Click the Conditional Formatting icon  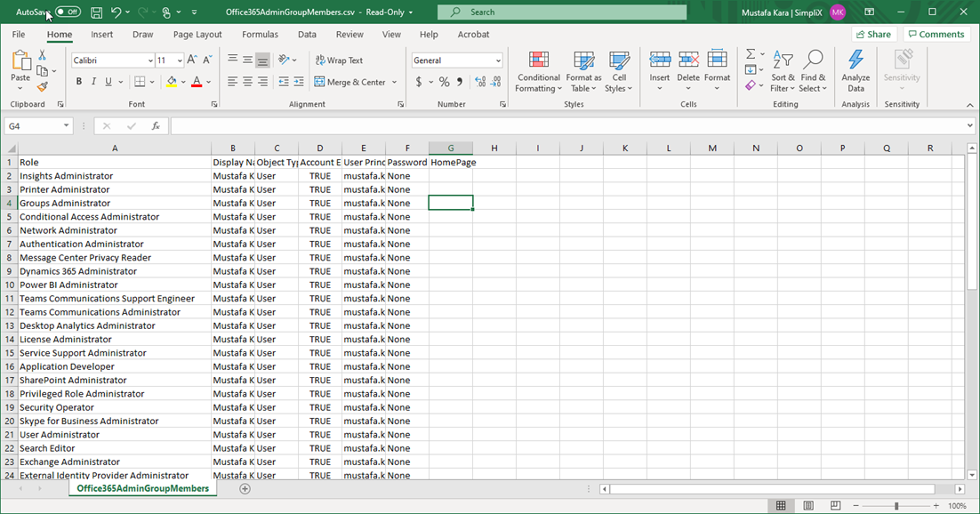coord(538,71)
